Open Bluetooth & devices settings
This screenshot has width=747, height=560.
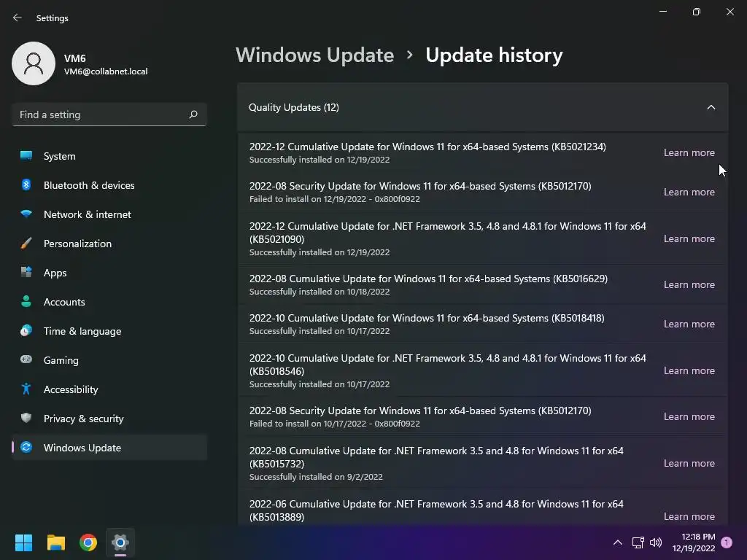tap(109, 185)
